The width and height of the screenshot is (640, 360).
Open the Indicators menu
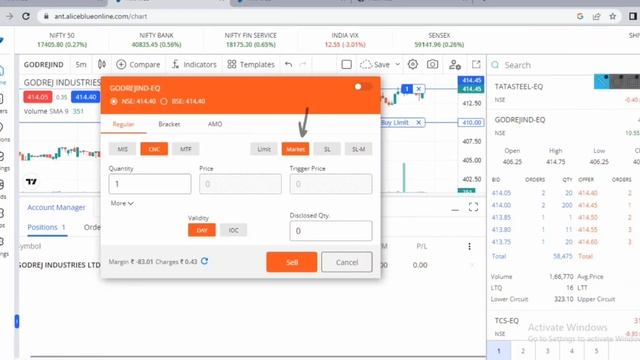[194, 64]
